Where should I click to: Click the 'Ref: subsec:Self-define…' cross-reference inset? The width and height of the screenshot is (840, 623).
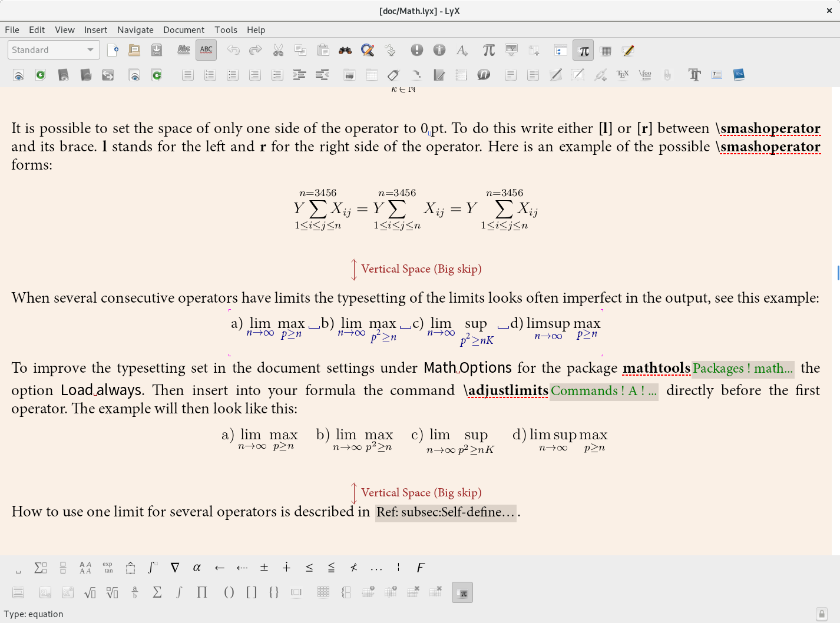pos(446,512)
